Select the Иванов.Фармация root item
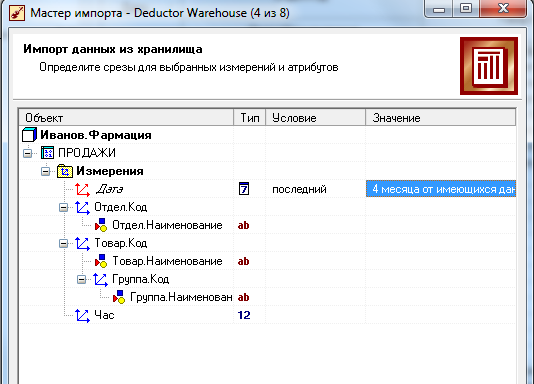 [96, 135]
